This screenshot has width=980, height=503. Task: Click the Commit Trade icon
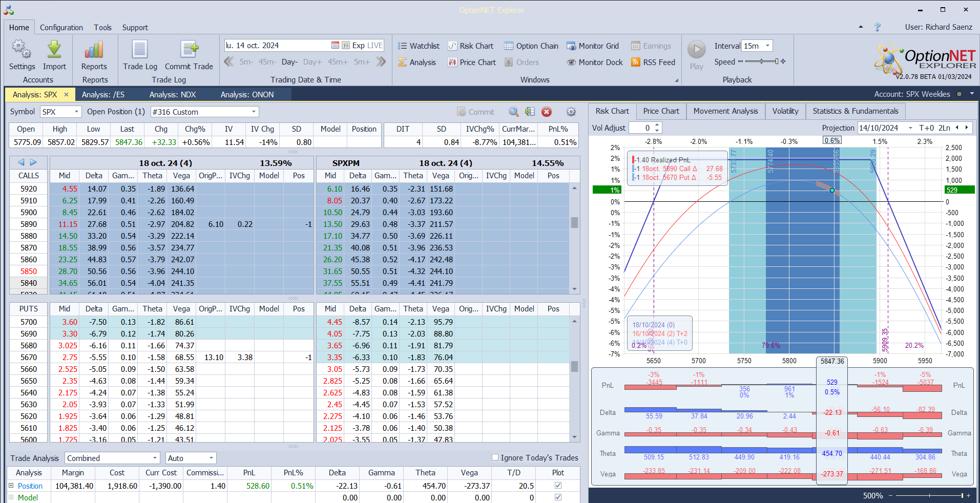pos(189,50)
